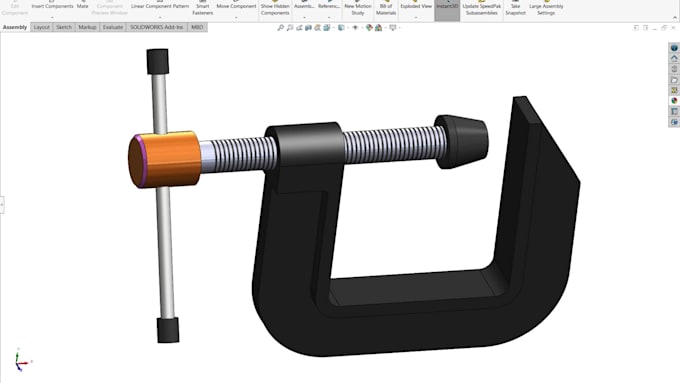The width and height of the screenshot is (680, 383).
Task: Switch to the Markup tab
Action: click(x=87, y=27)
